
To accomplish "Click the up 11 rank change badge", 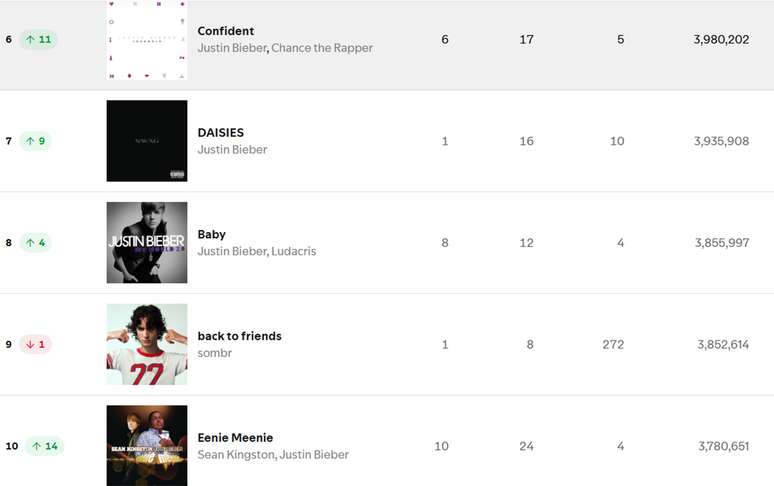I will 39,40.
